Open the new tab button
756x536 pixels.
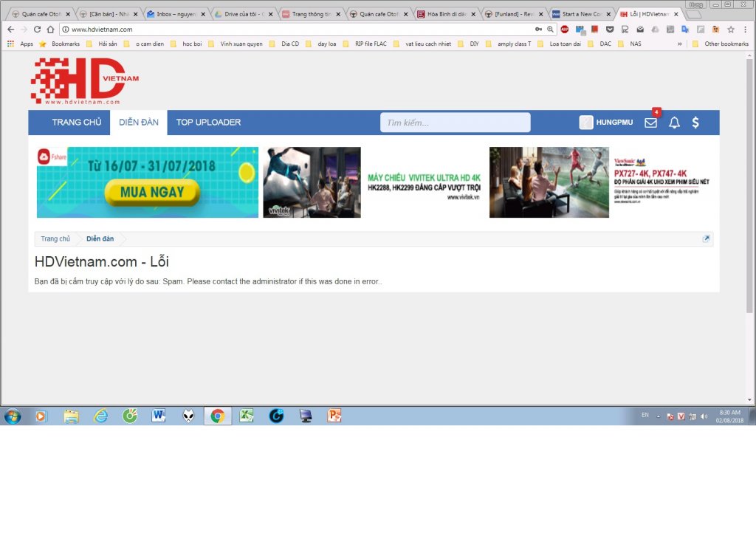tap(693, 14)
